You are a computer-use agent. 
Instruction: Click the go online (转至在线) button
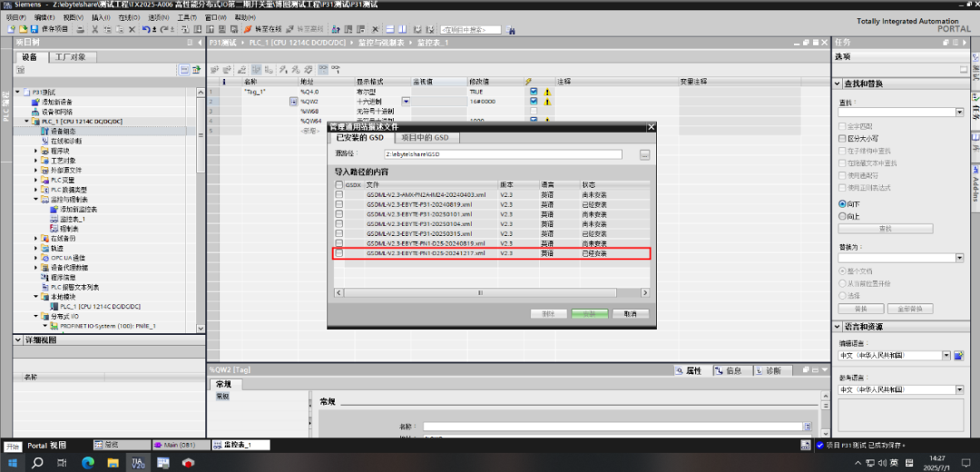263,29
